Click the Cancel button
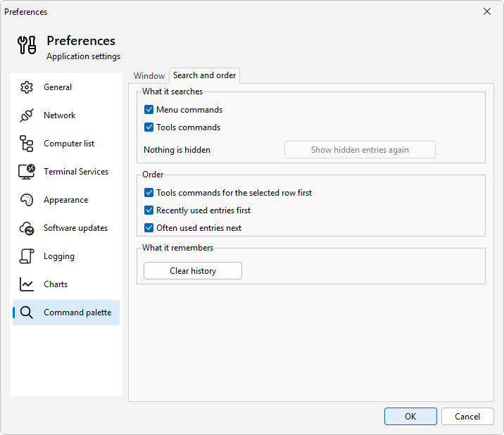504x435 pixels. coord(467,417)
